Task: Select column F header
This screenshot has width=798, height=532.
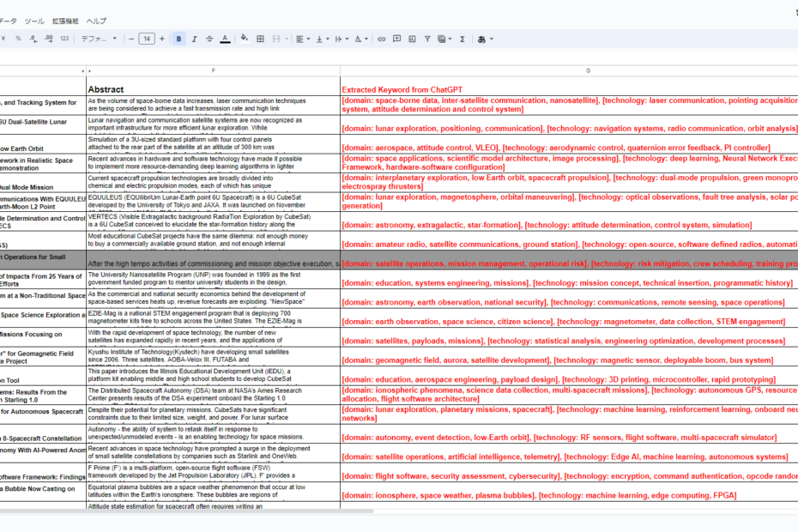Action: coord(214,70)
